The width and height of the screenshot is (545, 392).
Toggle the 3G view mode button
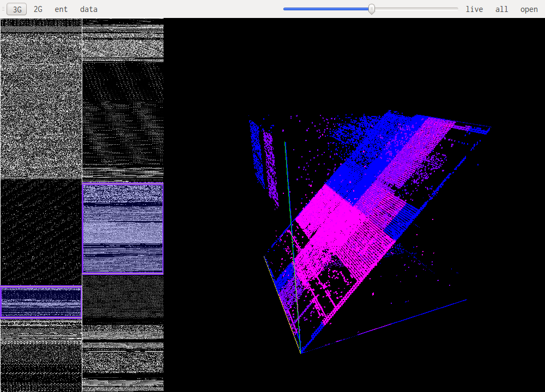coord(17,9)
